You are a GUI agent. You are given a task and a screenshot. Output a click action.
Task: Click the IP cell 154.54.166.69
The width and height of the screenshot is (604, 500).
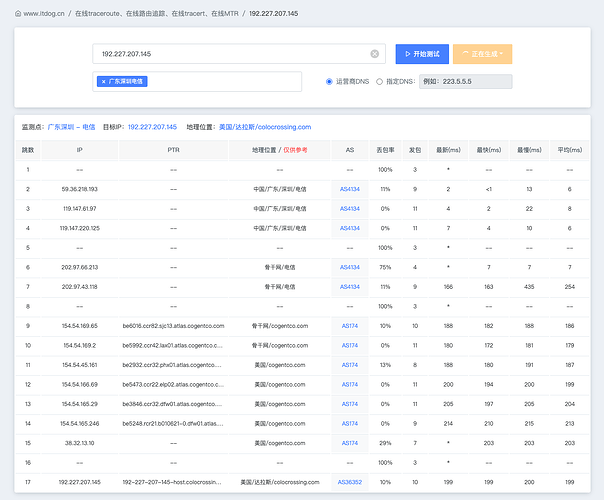click(79, 384)
